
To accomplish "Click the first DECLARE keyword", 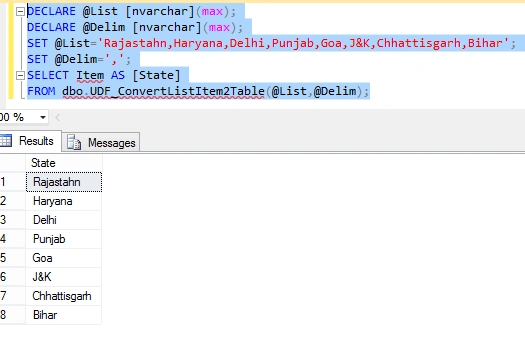I will (x=51, y=11).
